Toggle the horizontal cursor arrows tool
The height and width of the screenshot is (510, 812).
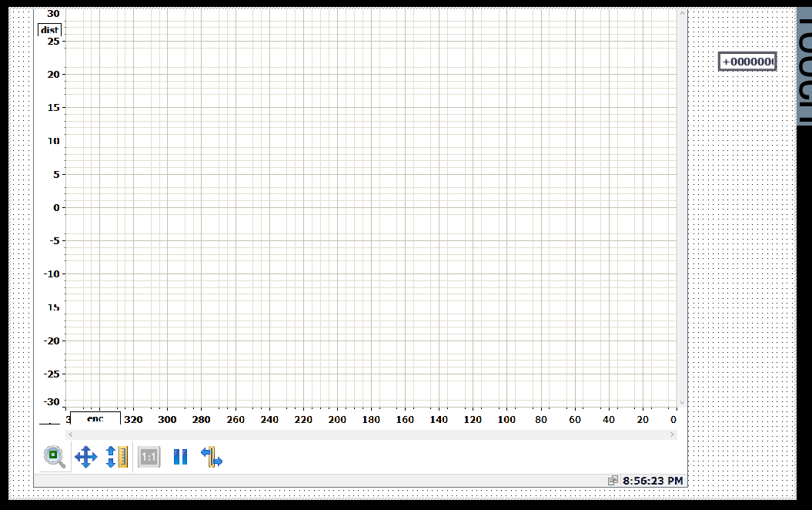pos(212,457)
